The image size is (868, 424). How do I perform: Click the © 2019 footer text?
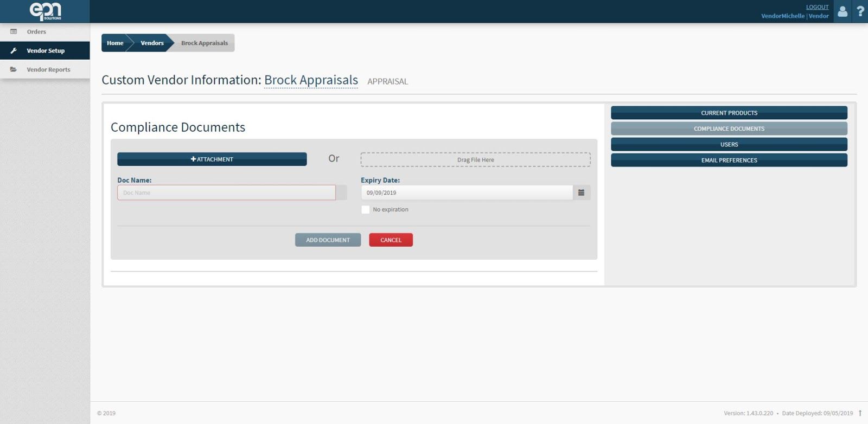[106, 413]
